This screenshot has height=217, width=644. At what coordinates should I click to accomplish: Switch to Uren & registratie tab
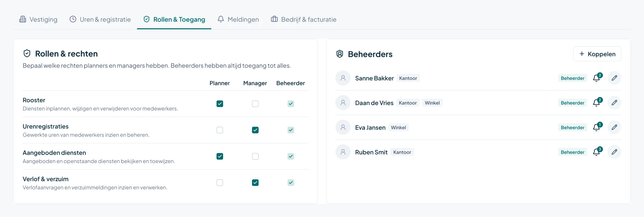(x=100, y=19)
